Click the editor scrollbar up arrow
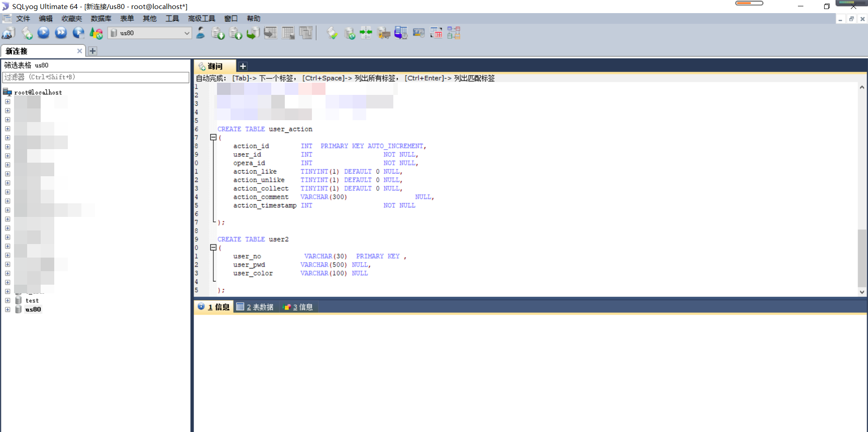The image size is (868, 432). click(x=862, y=87)
